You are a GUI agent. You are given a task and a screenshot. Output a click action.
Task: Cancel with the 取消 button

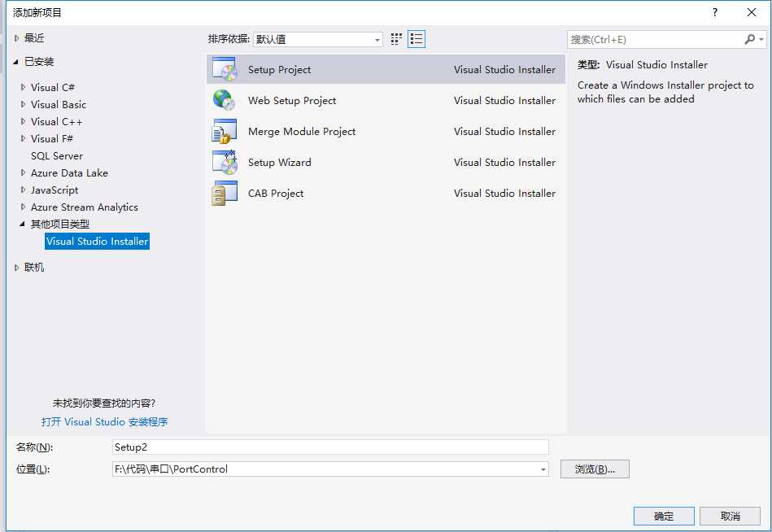tap(731, 516)
